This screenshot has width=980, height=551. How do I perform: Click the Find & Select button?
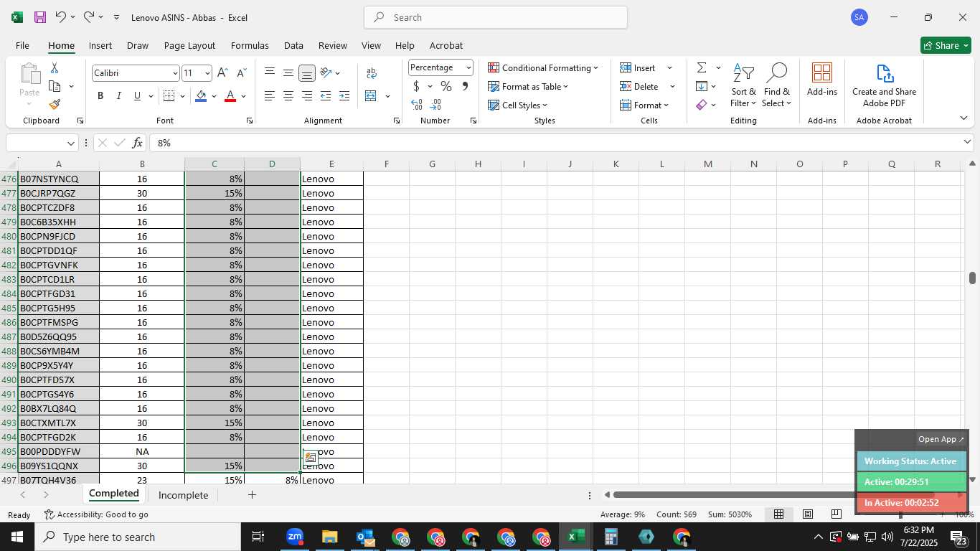coord(777,85)
